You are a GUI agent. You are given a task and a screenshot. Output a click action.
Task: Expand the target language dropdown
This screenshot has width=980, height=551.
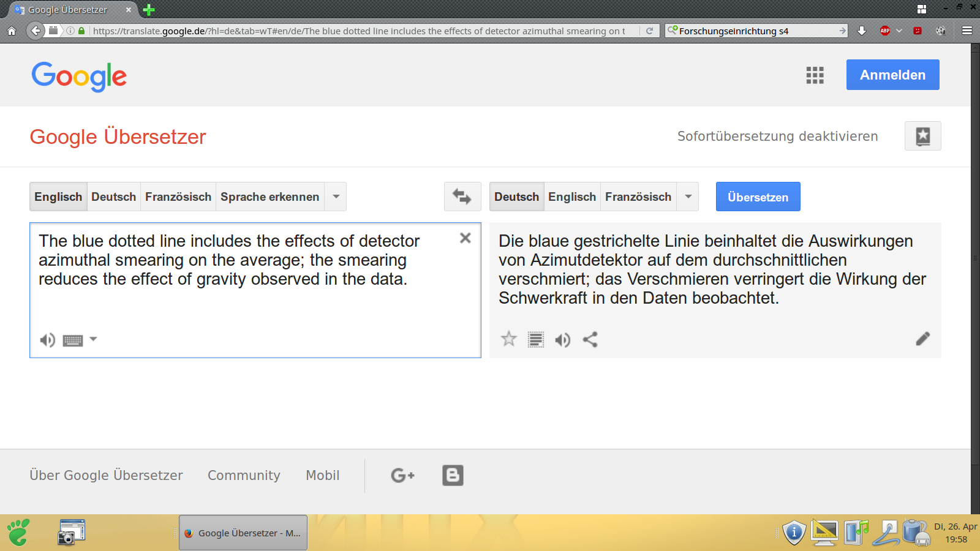tap(688, 197)
